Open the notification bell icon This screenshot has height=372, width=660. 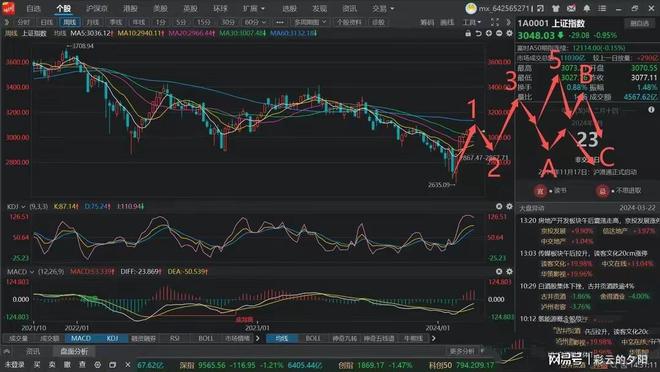pyautogui.click(x=587, y=8)
